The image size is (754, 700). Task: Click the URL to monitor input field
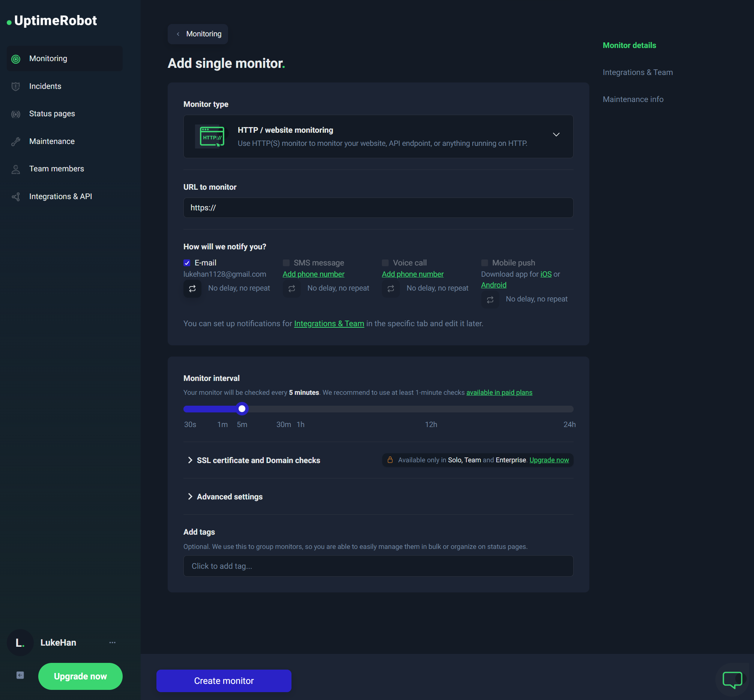(378, 208)
